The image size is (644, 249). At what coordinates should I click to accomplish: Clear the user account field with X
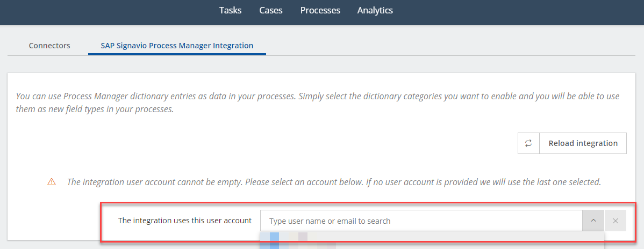pos(616,221)
